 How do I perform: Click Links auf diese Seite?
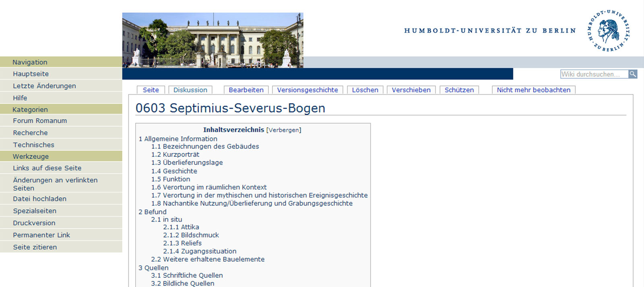47,168
